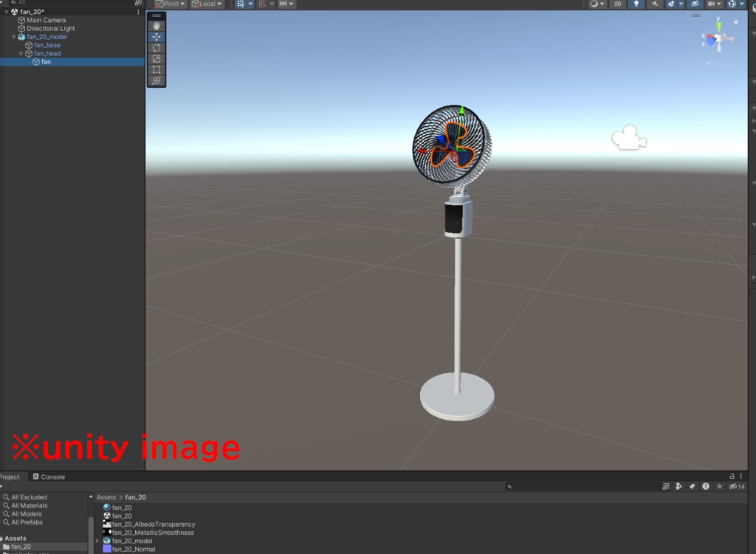Collapse fan_head hierarchy expander
Image resolution: width=756 pixels, height=554 pixels.
(21, 53)
